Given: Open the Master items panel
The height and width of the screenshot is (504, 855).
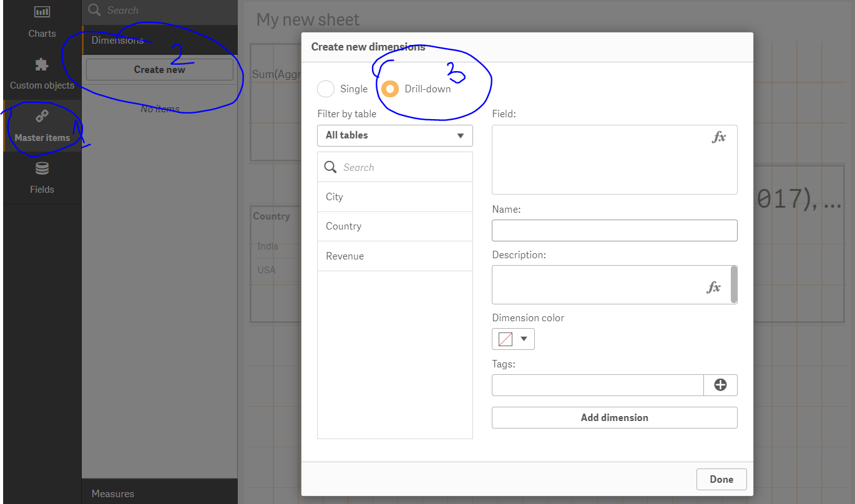Looking at the screenshot, I should click(41, 125).
